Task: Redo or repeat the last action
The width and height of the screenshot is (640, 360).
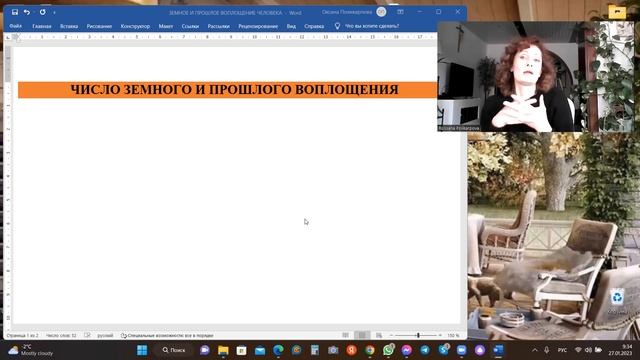Action: point(42,12)
